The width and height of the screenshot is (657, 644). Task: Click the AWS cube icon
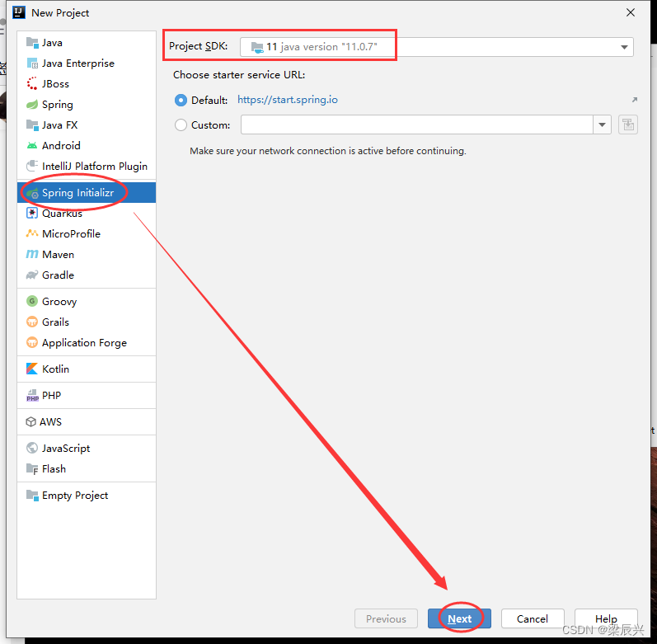point(31,421)
